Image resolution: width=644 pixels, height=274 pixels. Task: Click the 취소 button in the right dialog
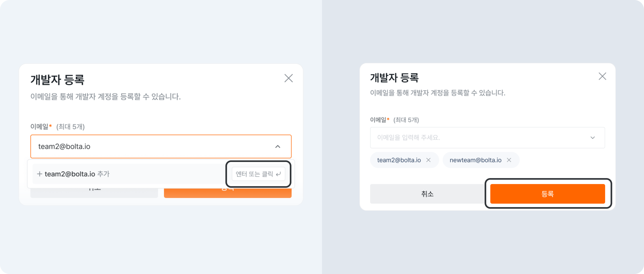[427, 194]
